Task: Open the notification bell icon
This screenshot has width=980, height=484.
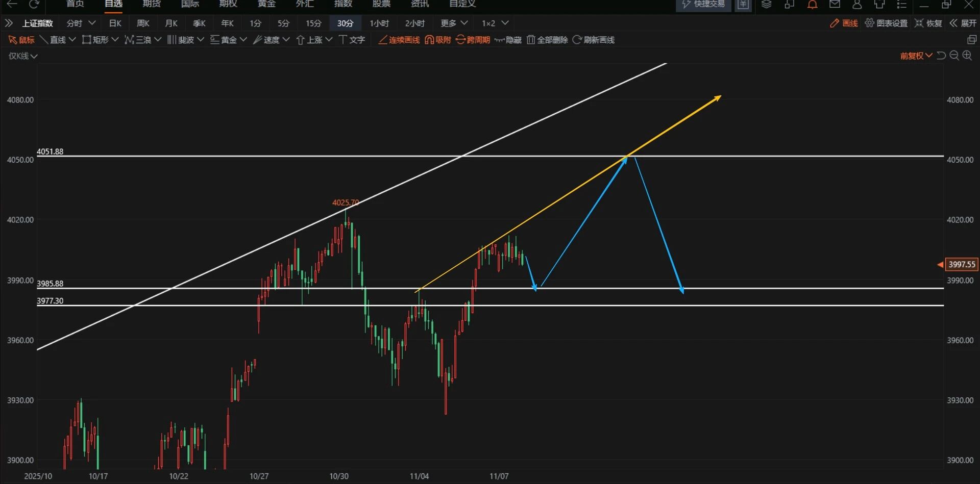Action: pos(812,4)
